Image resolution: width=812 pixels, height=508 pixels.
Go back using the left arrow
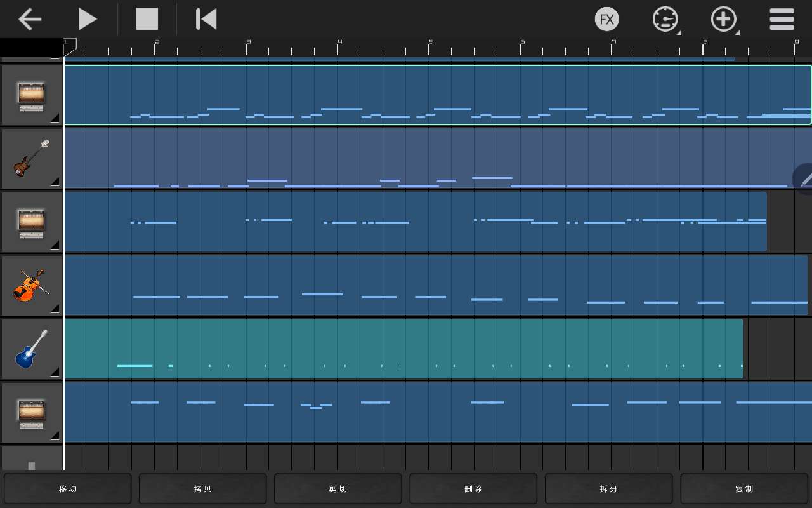pos(29,19)
